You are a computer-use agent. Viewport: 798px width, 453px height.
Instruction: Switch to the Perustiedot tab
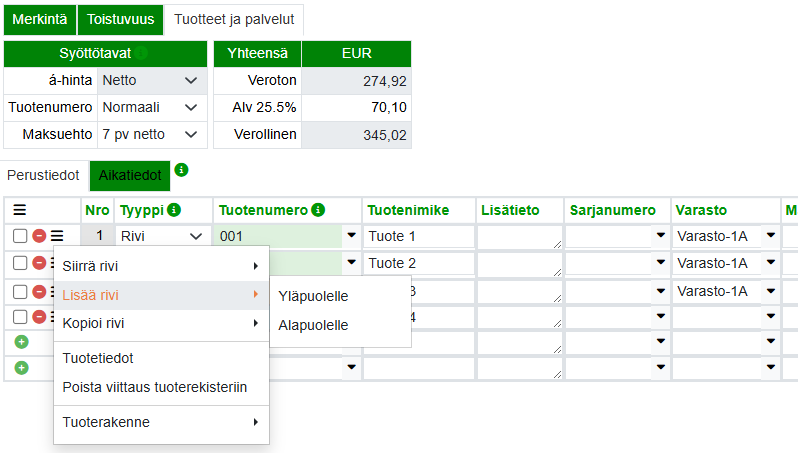[x=43, y=175]
